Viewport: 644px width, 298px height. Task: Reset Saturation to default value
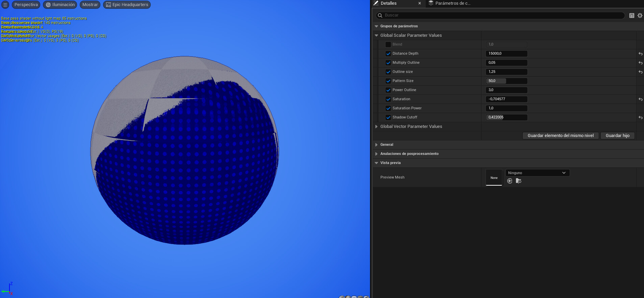point(640,99)
